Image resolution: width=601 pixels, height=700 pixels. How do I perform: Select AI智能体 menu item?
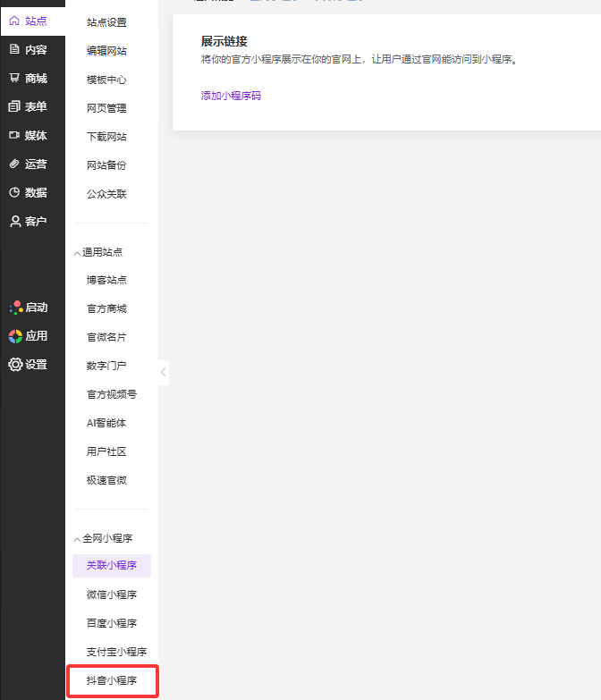click(x=106, y=423)
